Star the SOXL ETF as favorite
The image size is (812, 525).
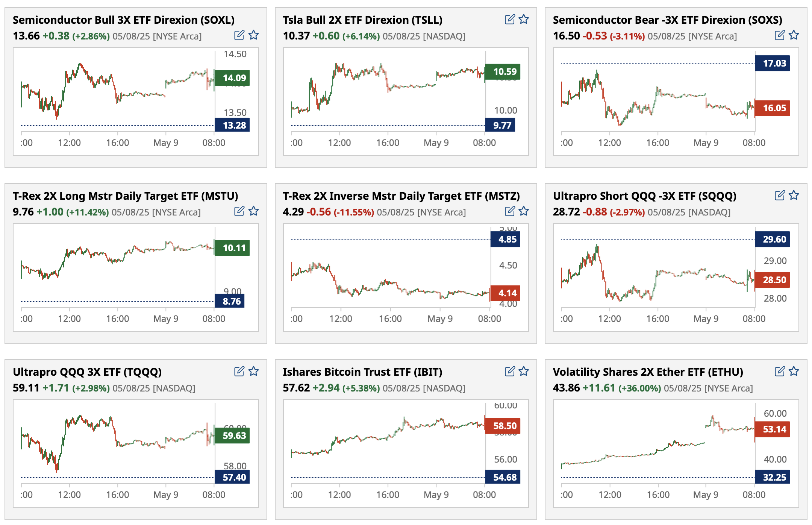254,35
